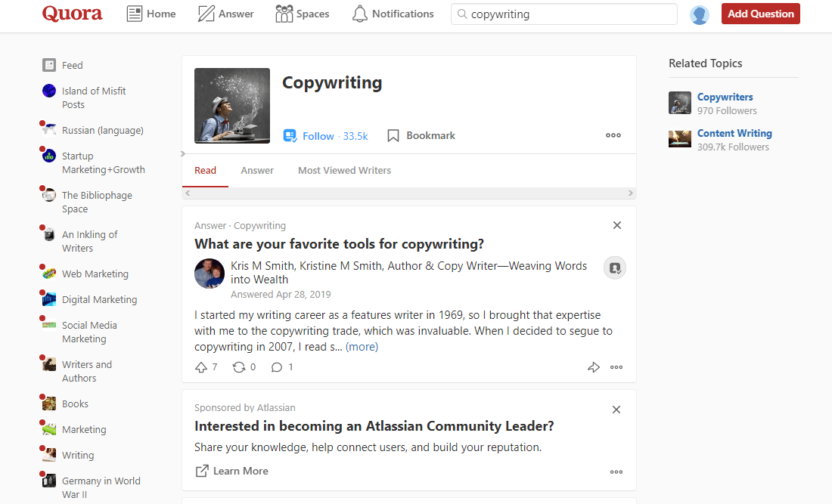This screenshot has width=832, height=504.
Task: Follow the Copywriting topic
Action: click(325, 136)
